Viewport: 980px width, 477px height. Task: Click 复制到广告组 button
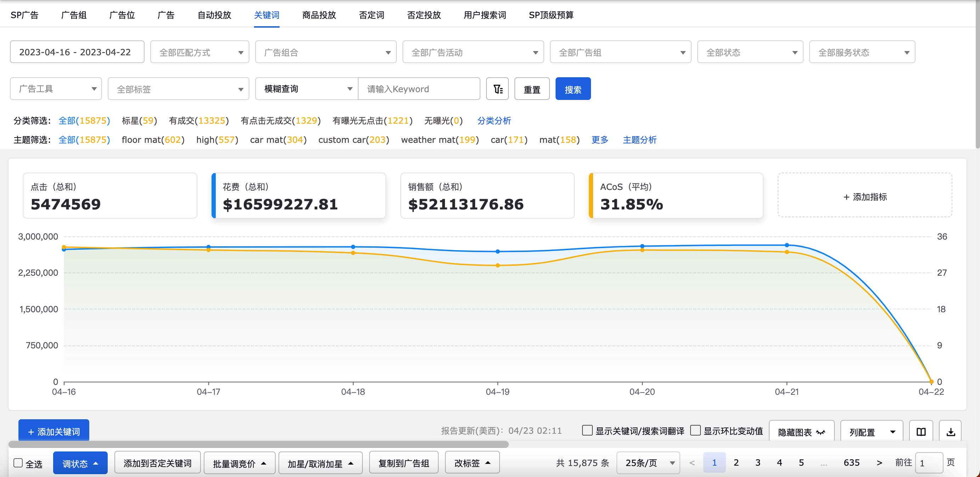404,463
